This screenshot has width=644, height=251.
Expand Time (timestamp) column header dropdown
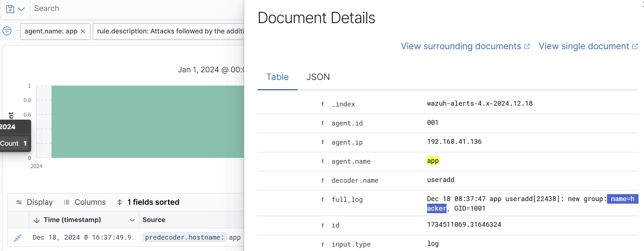point(132,220)
